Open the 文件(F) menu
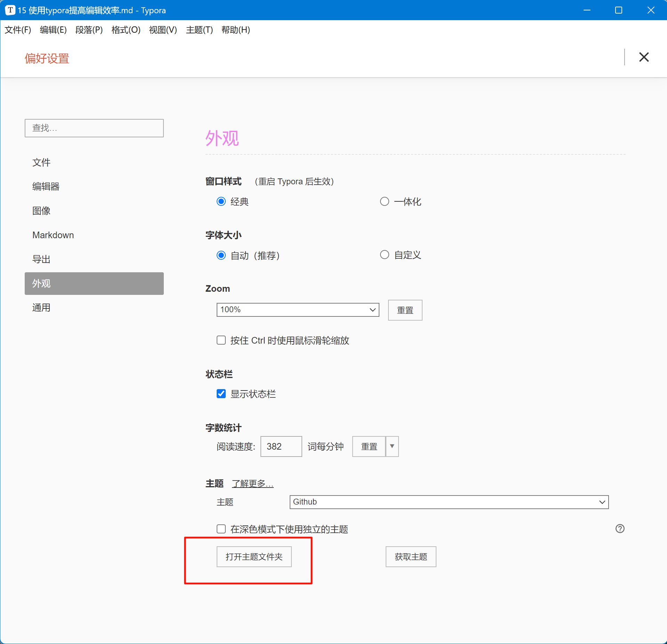Screen dimensions: 667x644 coord(18,30)
